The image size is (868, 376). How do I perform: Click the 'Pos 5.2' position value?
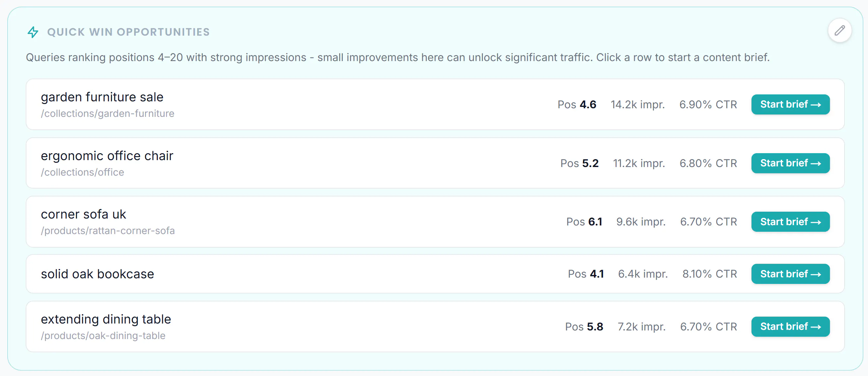click(580, 163)
